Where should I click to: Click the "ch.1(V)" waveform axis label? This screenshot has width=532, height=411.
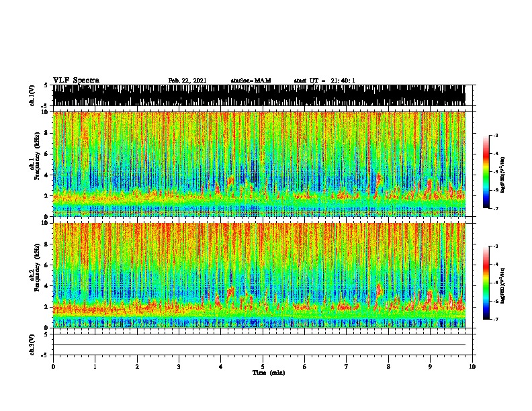(32, 95)
